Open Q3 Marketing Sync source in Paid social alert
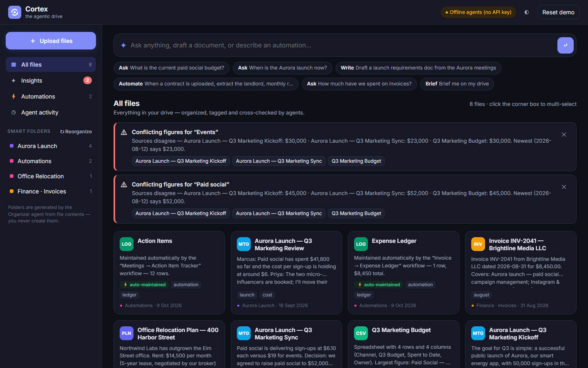This screenshot has width=588, height=368. (x=279, y=213)
